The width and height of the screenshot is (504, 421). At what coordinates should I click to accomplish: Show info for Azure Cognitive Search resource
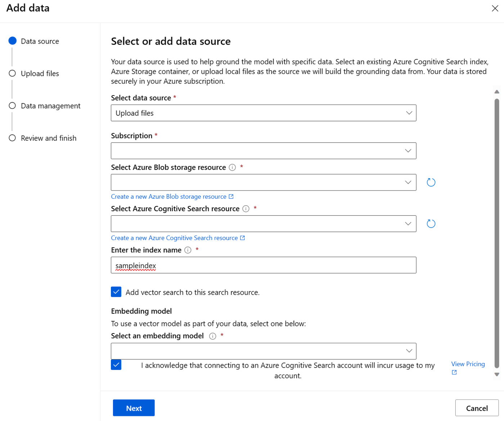(246, 209)
